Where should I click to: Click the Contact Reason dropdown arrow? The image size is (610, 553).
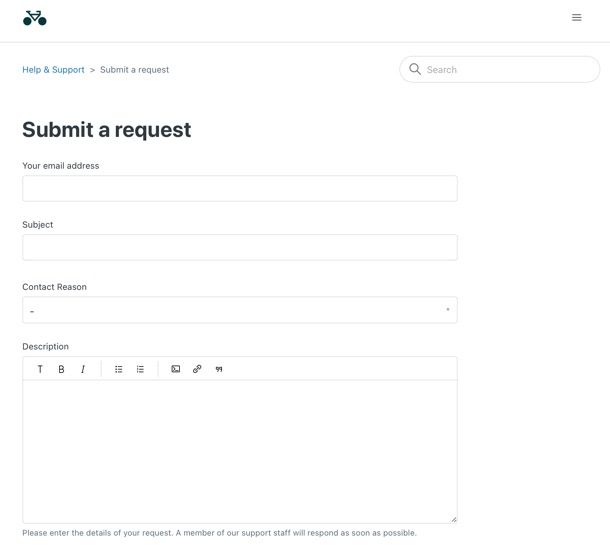[448, 309]
